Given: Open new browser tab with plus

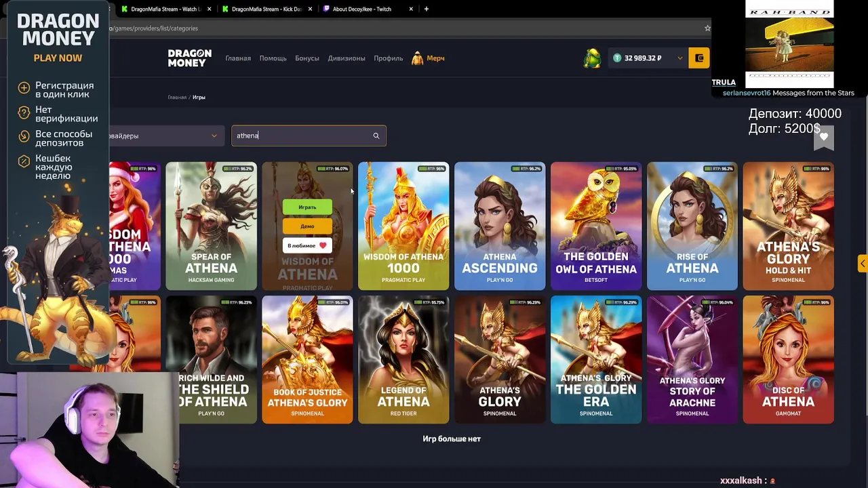Looking at the screenshot, I should tap(426, 9).
